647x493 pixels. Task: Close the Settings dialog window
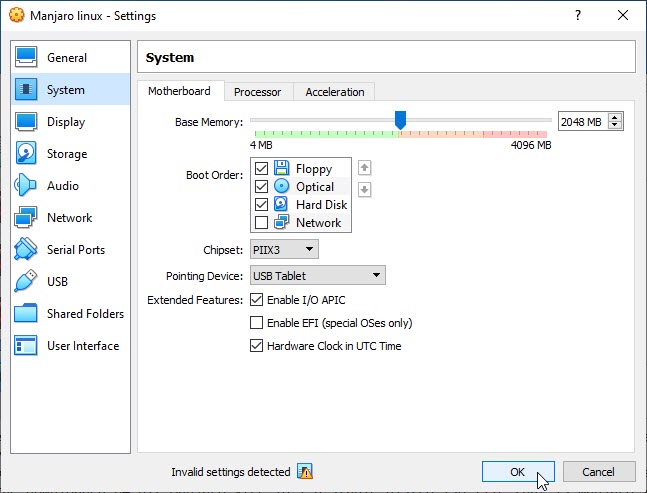(623, 16)
